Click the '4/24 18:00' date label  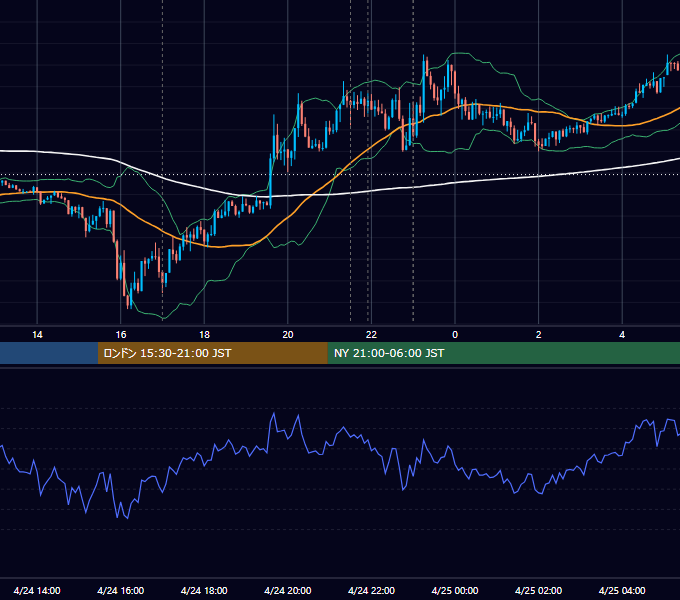[204, 590]
